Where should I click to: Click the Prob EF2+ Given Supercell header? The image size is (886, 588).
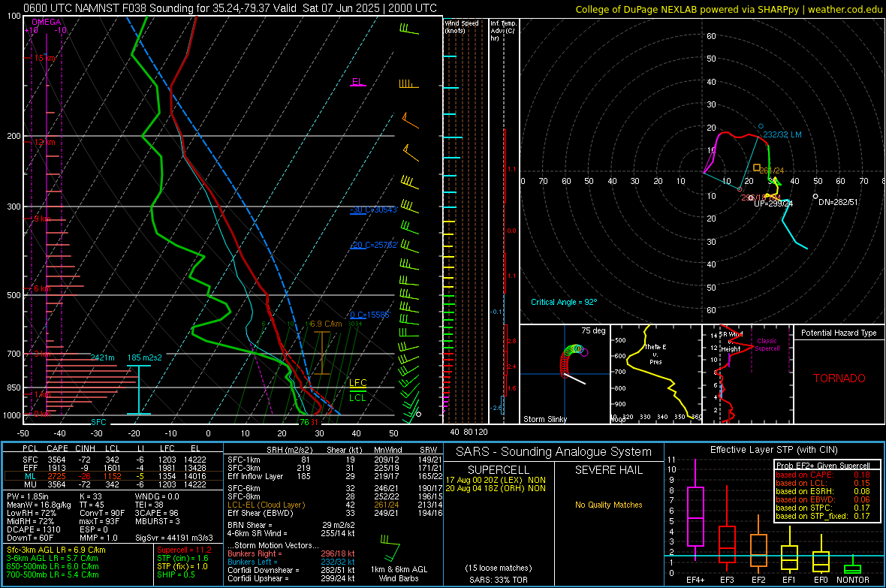point(823,466)
